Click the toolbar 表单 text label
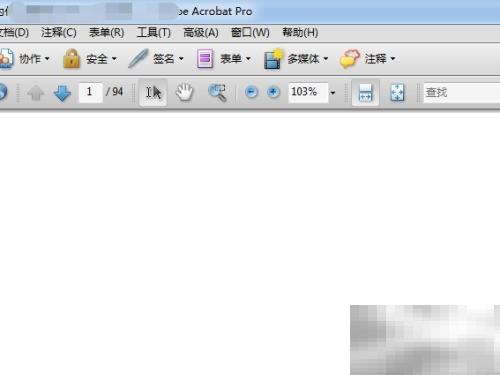Image resolution: width=500 pixels, height=375 pixels. point(231,59)
